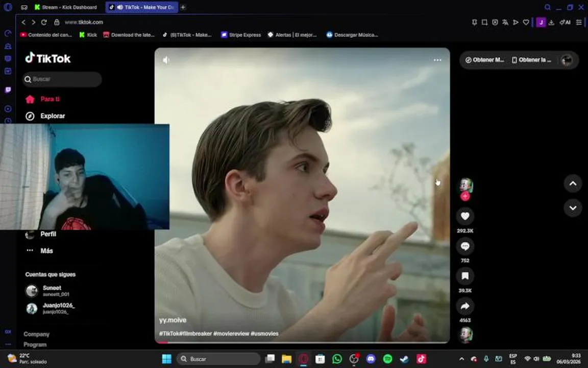Open the Explorar section
Image resolution: width=588 pixels, height=368 pixels.
pyautogui.click(x=45, y=116)
